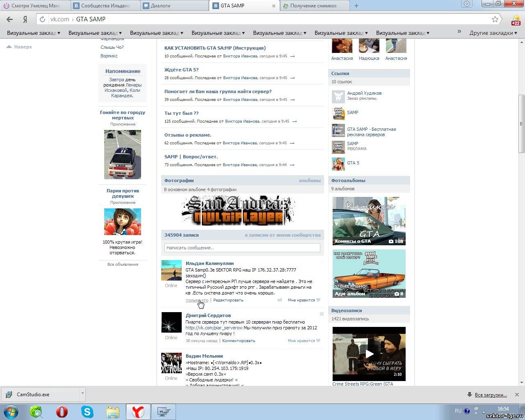The image size is (525, 420).
Task: Open Андрей Худяков link icon
Action: [x=338, y=97]
